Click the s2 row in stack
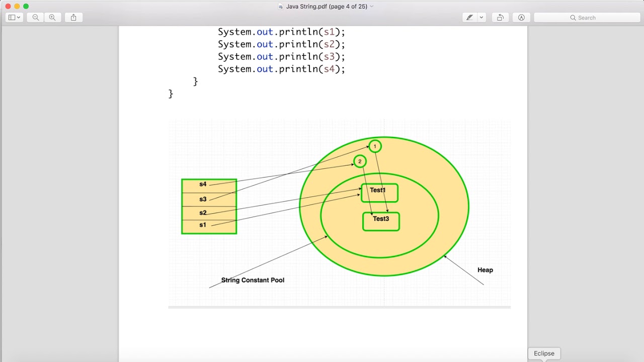 point(209,213)
